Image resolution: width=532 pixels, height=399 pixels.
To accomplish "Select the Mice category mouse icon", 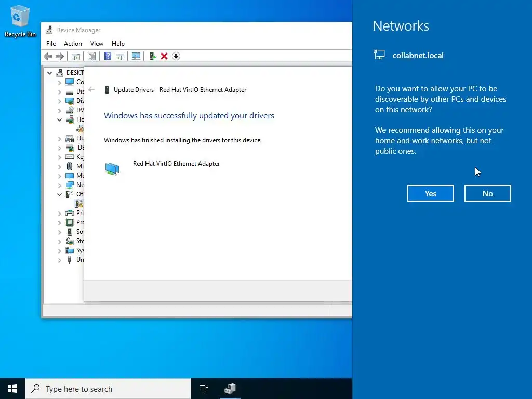I will tap(70, 166).
